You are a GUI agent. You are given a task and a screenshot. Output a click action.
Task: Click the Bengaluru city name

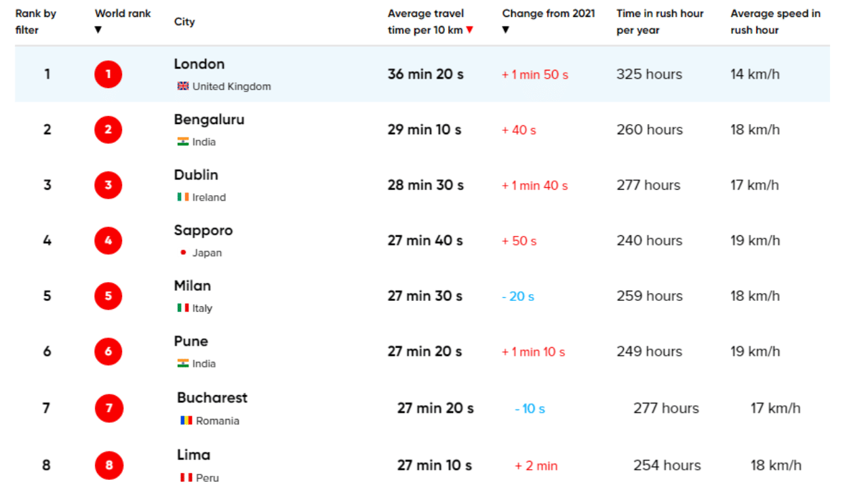(x=209, y=119)
